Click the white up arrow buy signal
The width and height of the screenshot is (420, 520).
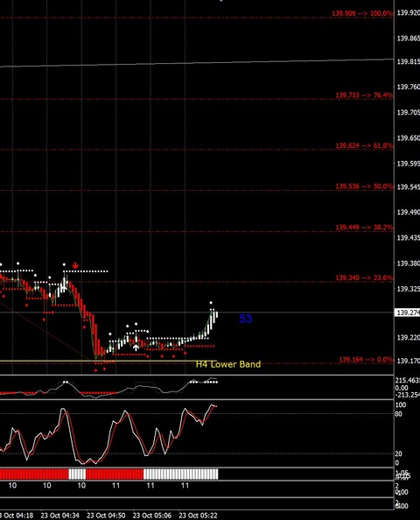tap(136, 348)
